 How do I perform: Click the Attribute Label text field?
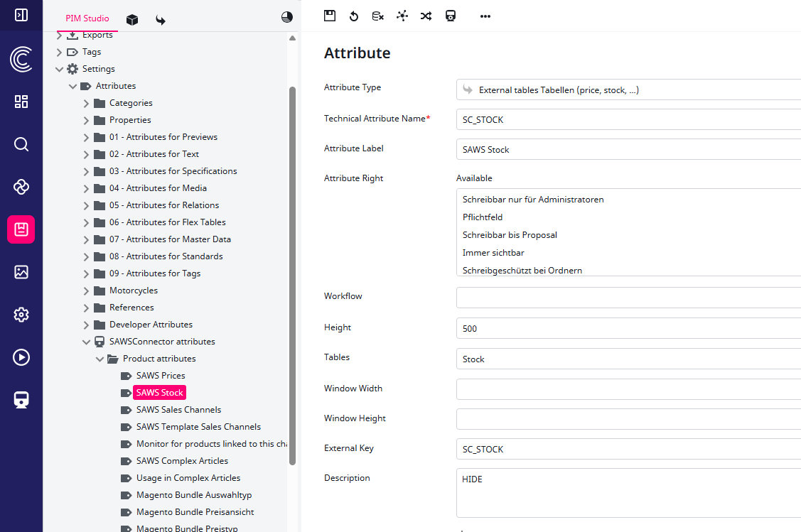pos(628,150)
